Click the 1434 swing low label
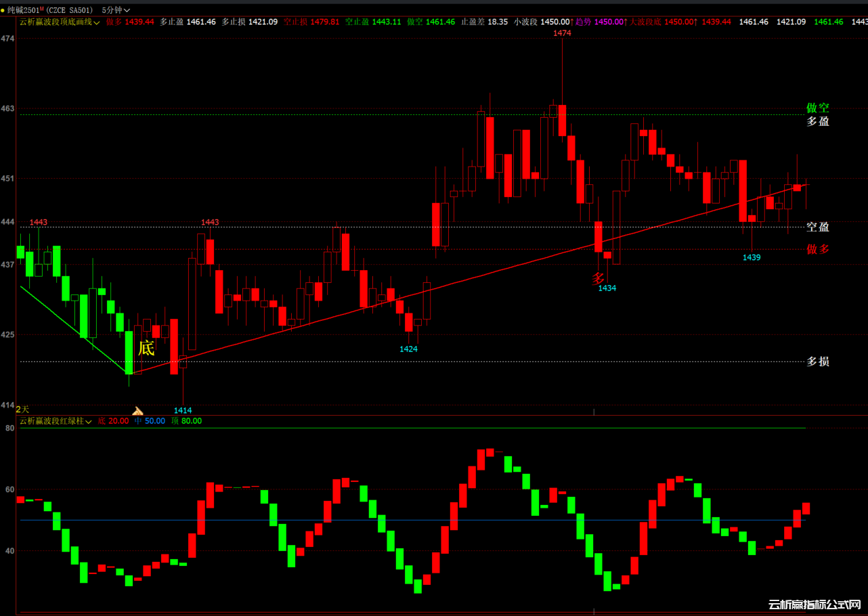The height and width of the screenshot is (616, 868). click(x=607, y=288)
